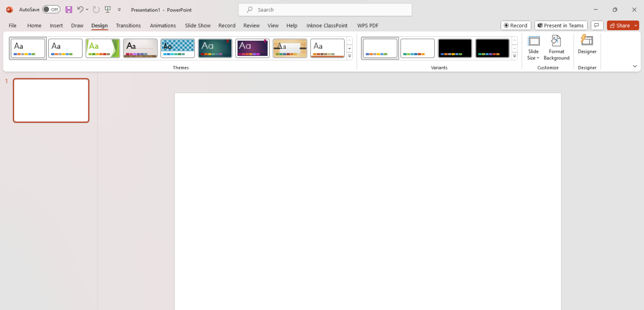
Task: Start slideshow from the Quick Access toolbar
Action: pyautogui.click(x=107, y=9)
